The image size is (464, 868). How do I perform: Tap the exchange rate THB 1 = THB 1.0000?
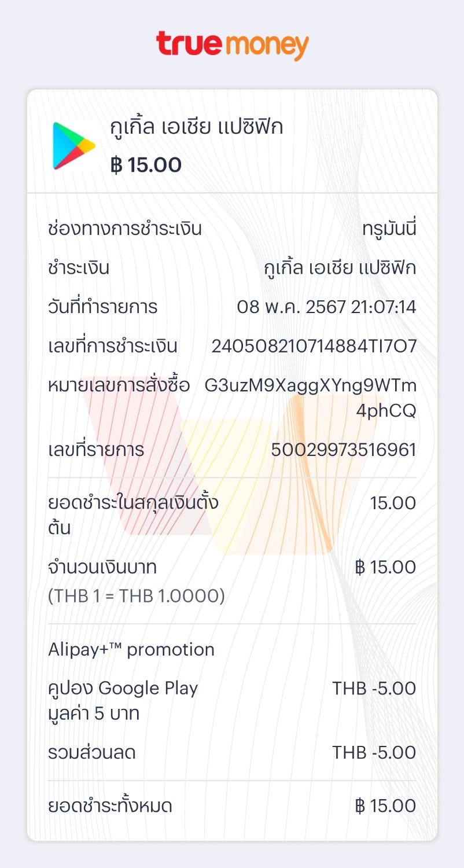[137, 596]
